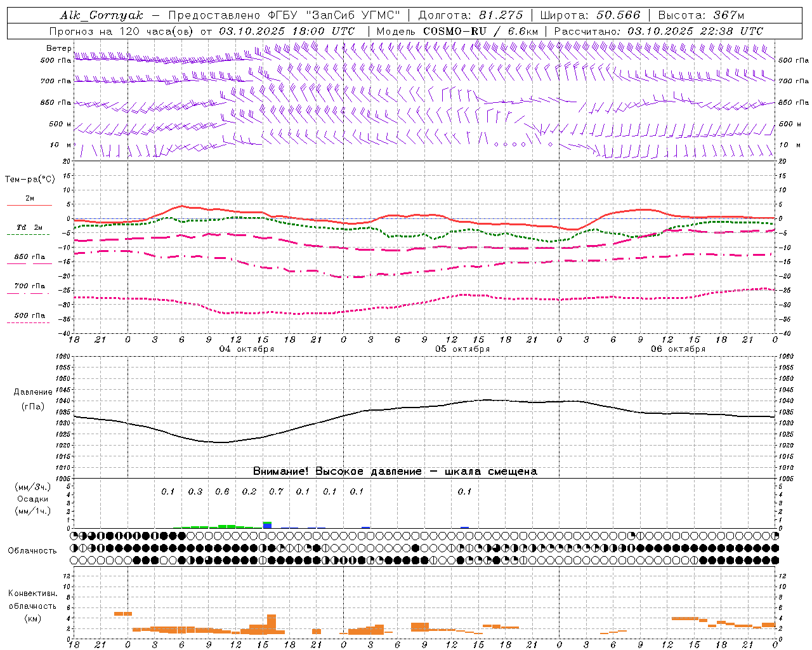Click the Конвективн. label of the convective panel
Image resolution: width=812 pixels, height=650 pixels.
click(x=32, y=594)
